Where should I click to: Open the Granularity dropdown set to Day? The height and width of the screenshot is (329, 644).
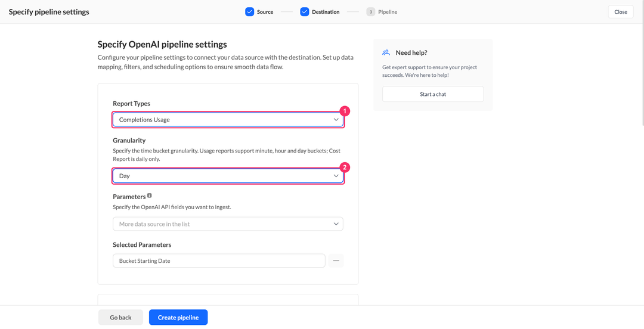click(x=228, y=176)
